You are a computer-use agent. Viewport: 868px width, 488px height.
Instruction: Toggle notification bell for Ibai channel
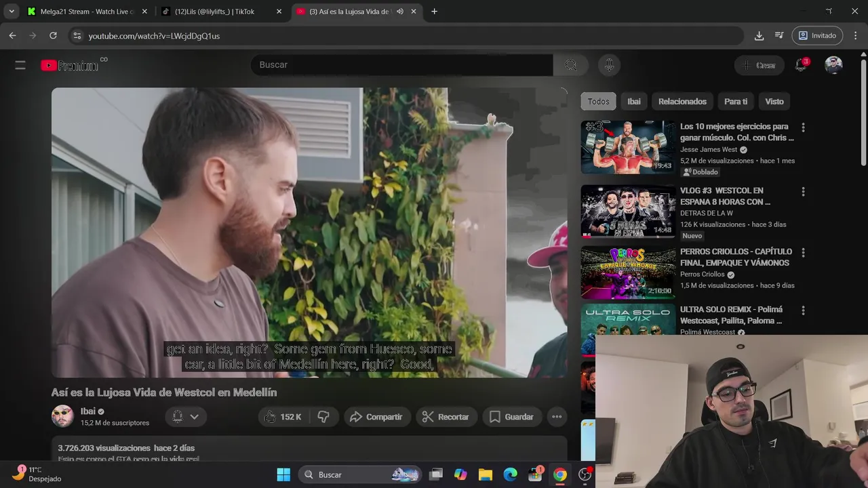click(x=178, y=417)
